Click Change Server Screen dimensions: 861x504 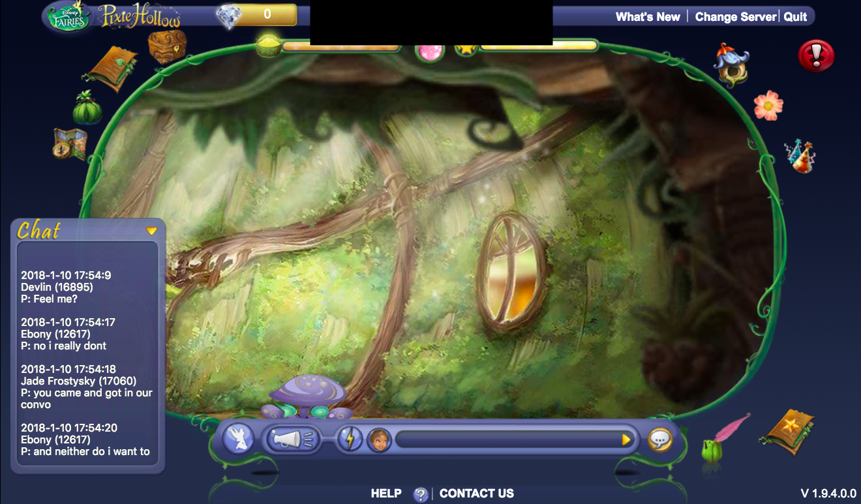click(x=735, y=16)
